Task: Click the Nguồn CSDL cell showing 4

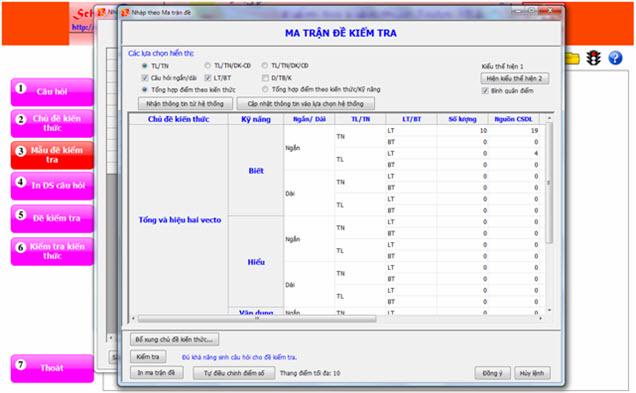Action: pyautogui.click(x=514, y=153)
